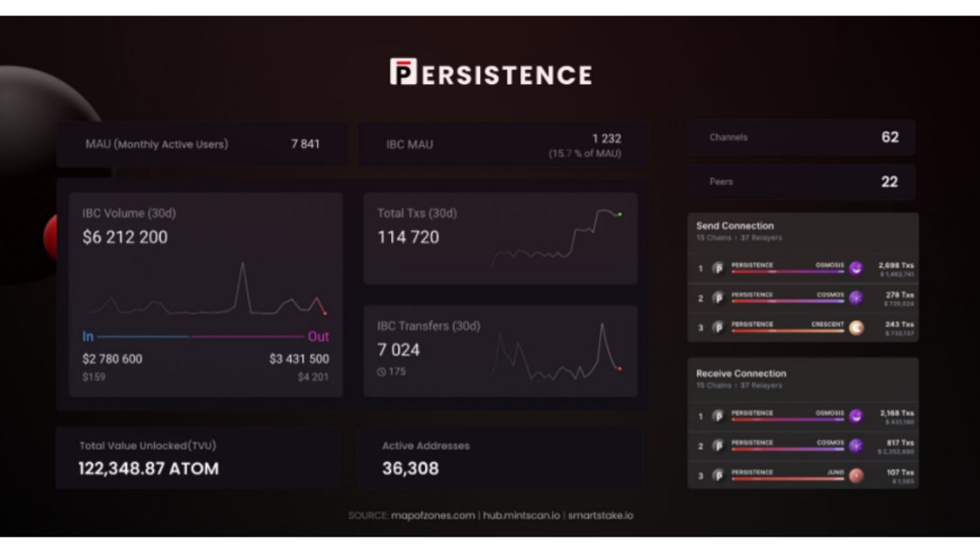Screen dimensions: 980x551
Task: Click the Juno icon under Receive Connection
Action: [x=856, y=476]
